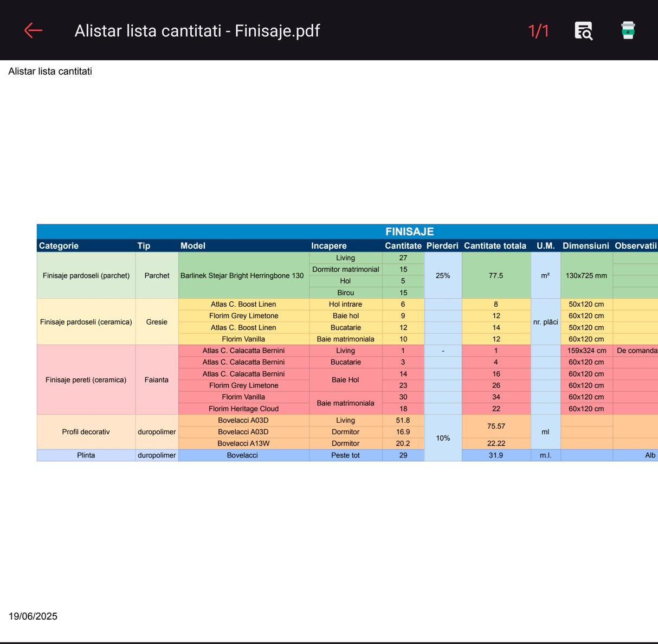Screen dimensions: 658x644
Task: Click the Baie matrimoniala cell in Faianta
Action: pos(346,403)
